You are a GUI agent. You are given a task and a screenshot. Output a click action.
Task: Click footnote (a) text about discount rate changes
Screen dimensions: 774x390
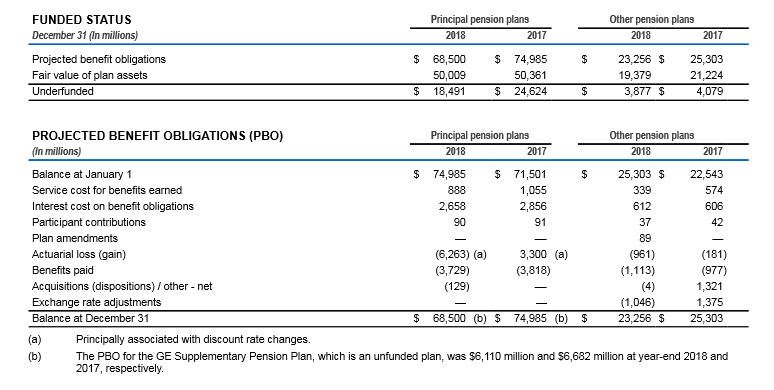point(193,340)
